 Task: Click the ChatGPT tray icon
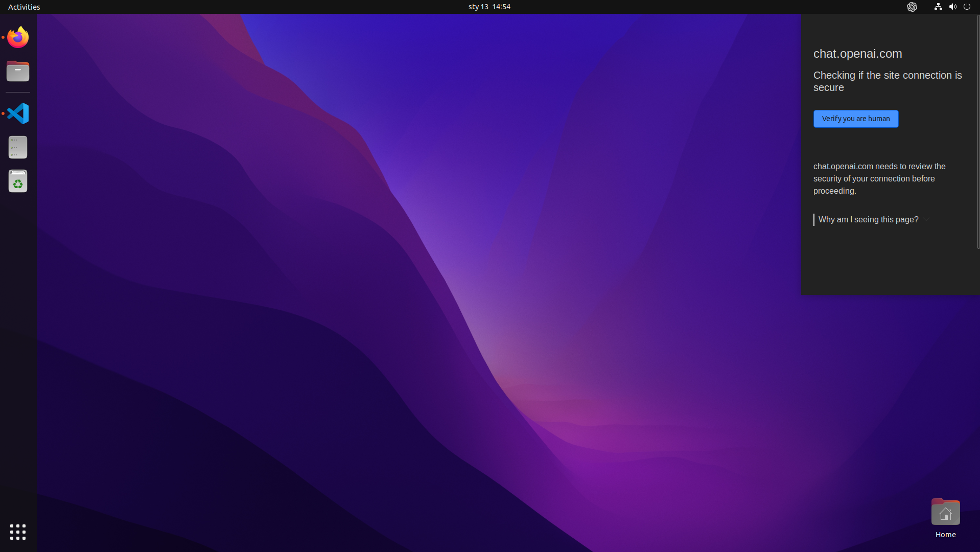point(912,7)
